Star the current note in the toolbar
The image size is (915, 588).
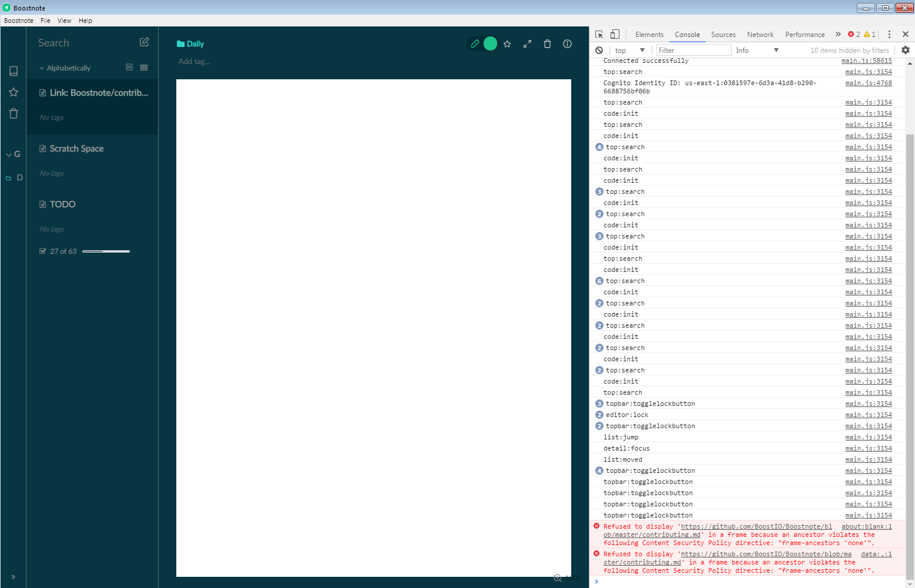point(507,44)
